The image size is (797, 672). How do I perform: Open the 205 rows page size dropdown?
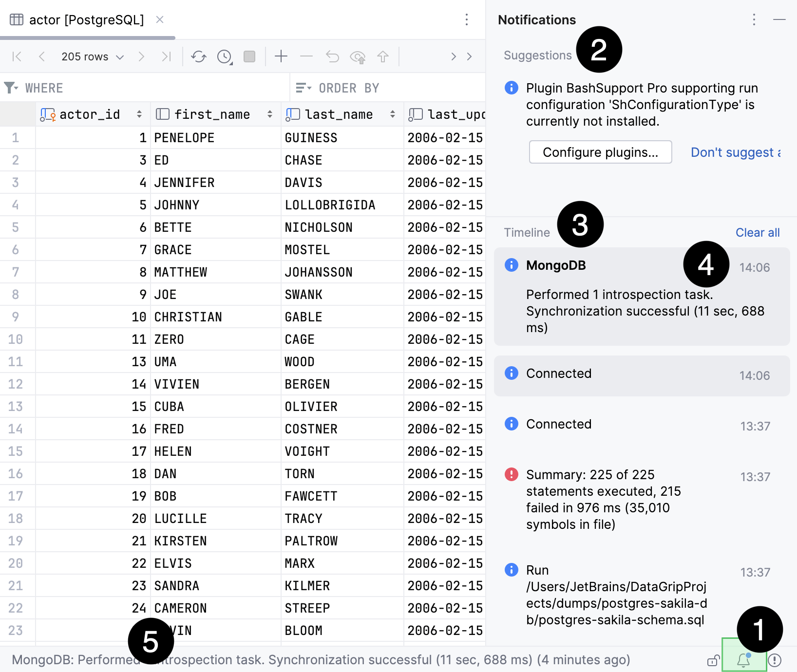click(x=93, y=56)
